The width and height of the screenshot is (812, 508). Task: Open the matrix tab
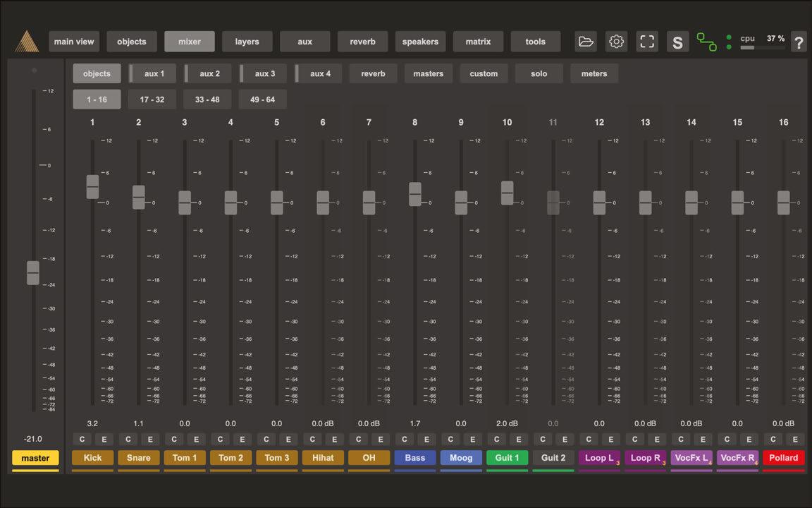tap(478, 42)
